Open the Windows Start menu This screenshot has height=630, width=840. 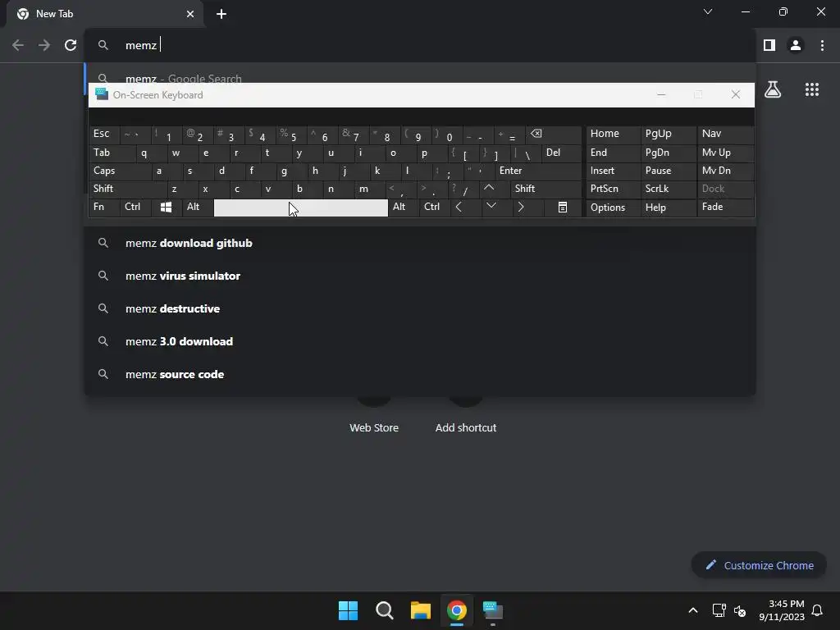click(348, 610)
